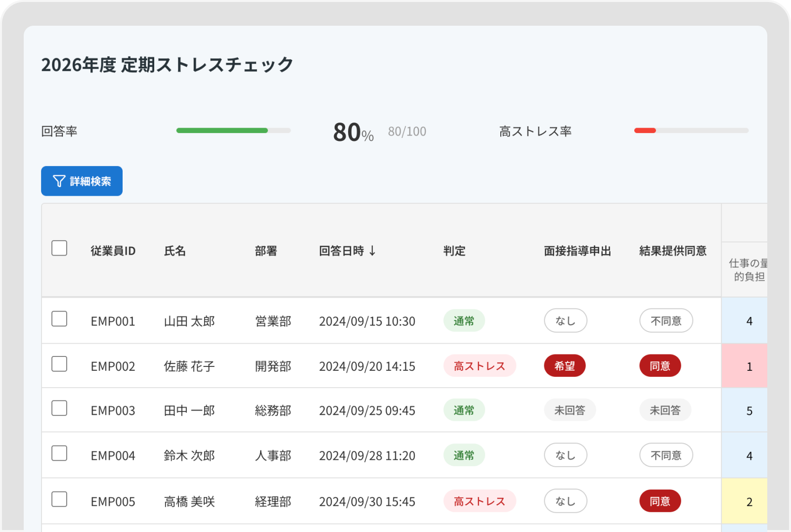Click the score cell 5 for EMP003
The image size is (791, 532).
[x=745, y=410]
